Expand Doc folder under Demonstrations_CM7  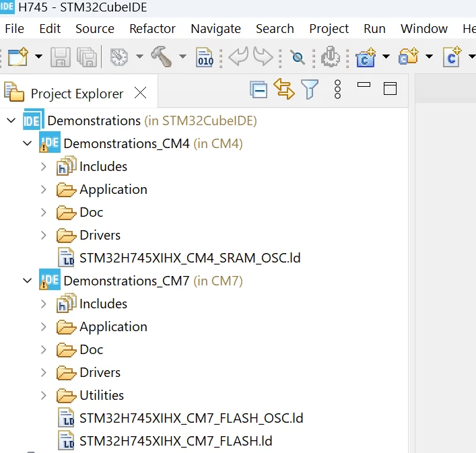click(43, 349)
